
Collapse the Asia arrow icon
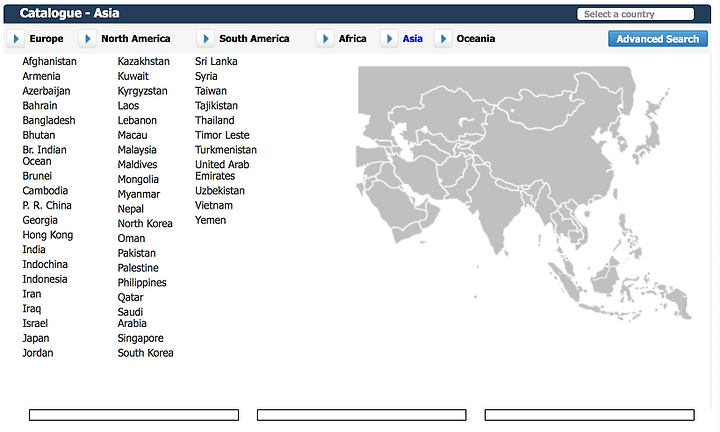(389, 39)
